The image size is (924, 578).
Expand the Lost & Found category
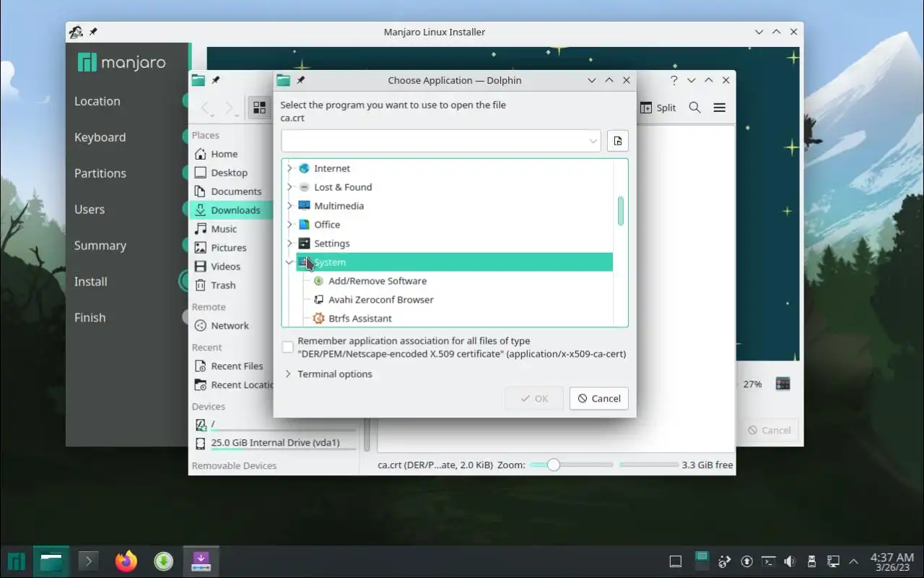click(290, 187)
